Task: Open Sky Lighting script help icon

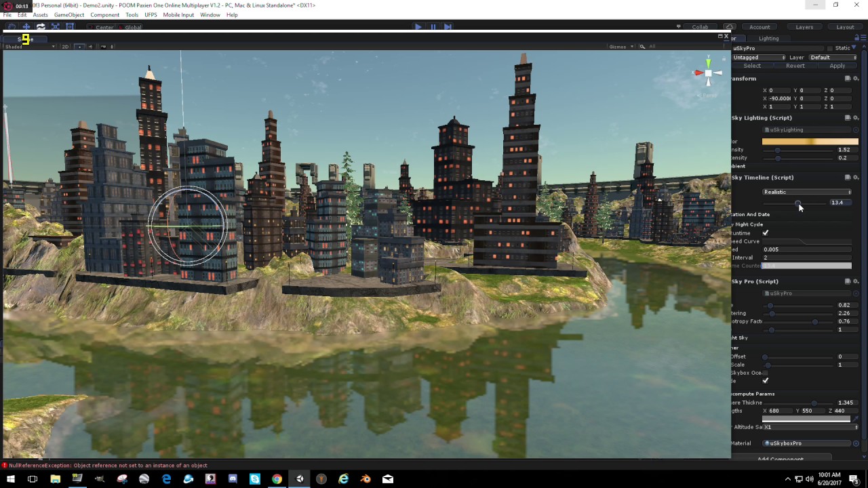Action: pos(848,118)
